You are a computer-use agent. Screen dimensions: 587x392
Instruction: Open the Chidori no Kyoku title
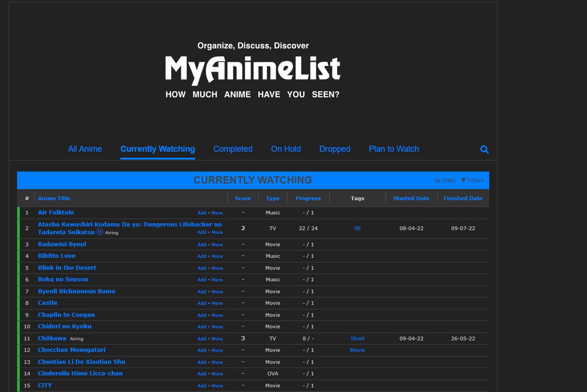(x=64, y=327)
